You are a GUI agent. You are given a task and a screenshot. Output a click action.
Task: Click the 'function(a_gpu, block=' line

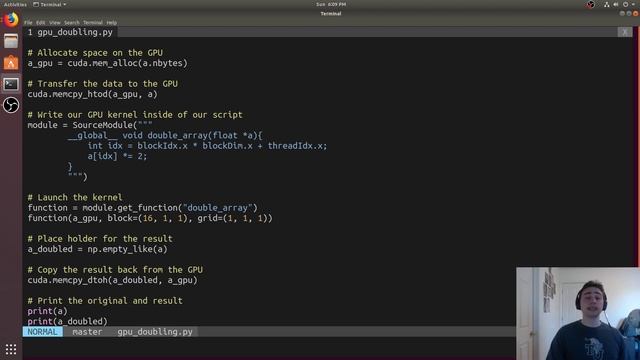click(x=150, y=218)
